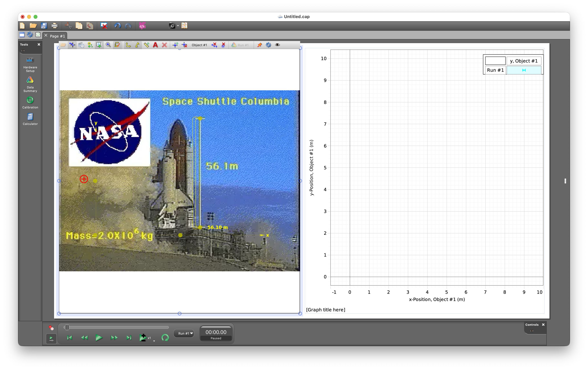This screenshot has height=370, width=588.
Task: Select Run #1 in video toolbar
Action: (240, 45)
